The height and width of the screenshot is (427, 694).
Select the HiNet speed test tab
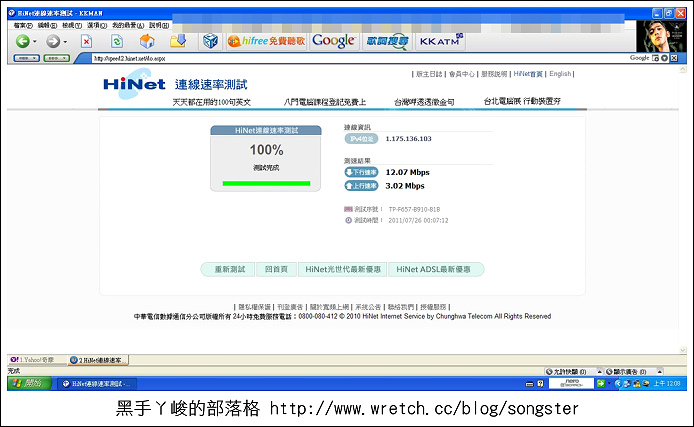(98, 360)
